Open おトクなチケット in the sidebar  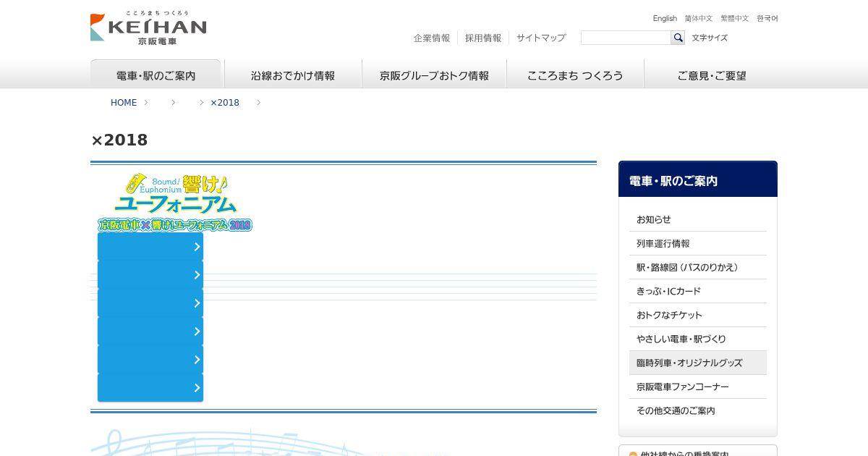click(698, 315)
